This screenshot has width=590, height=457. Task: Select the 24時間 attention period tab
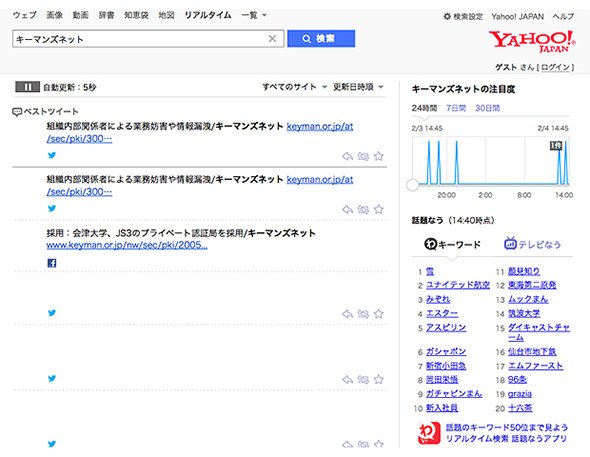[424, 108]
